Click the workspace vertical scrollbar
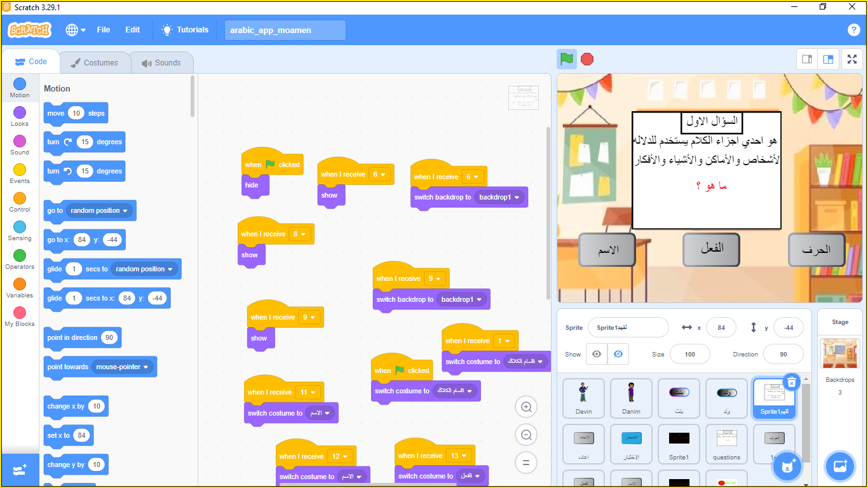Image resolution: width=868 pixels, height=488 pixels. coord(549,213)
